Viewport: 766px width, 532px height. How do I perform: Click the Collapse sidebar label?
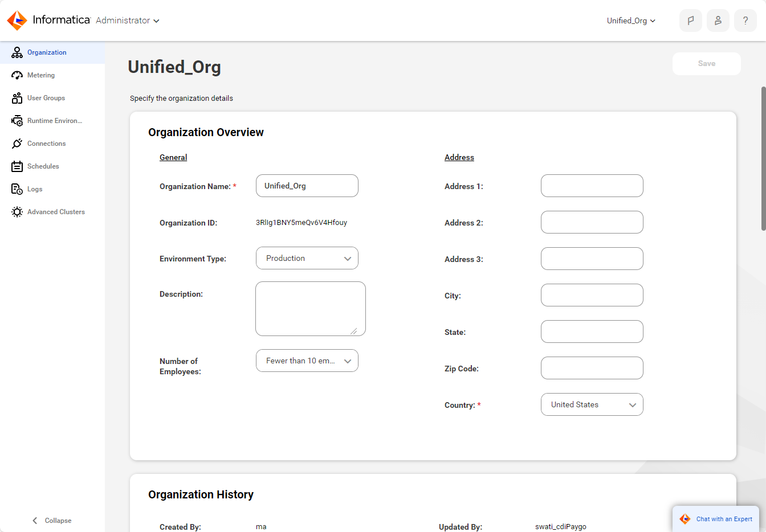(58, 521)
